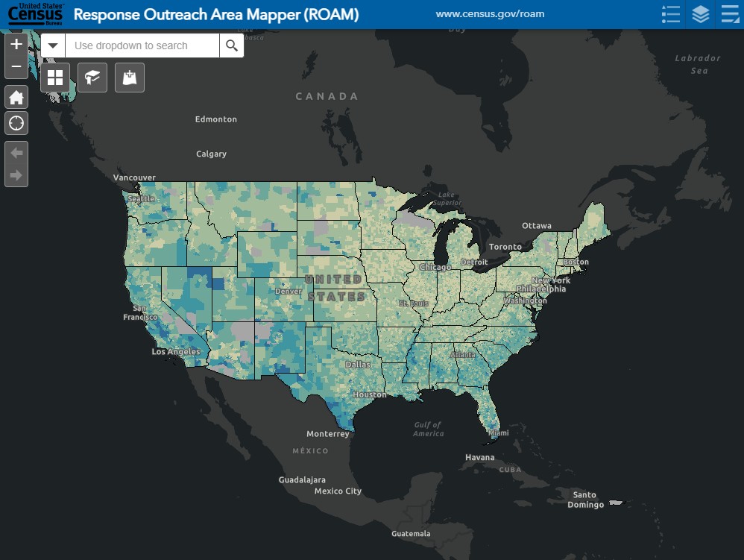
Task: Show the map legend panel
Action: point(671,14)
